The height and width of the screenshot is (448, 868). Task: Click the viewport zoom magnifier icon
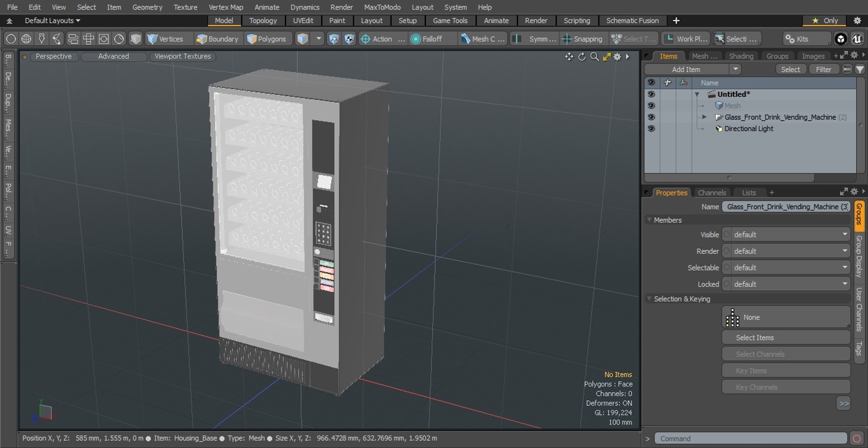tap(594, 57)
